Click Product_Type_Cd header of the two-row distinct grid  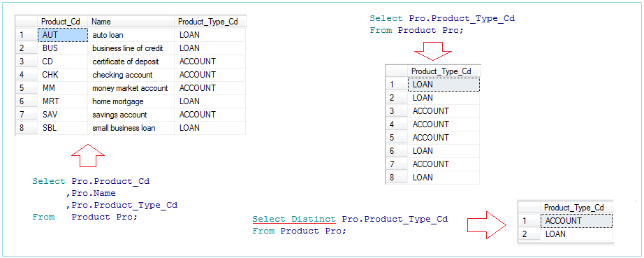pyautogui.click(x=577, y=208)
